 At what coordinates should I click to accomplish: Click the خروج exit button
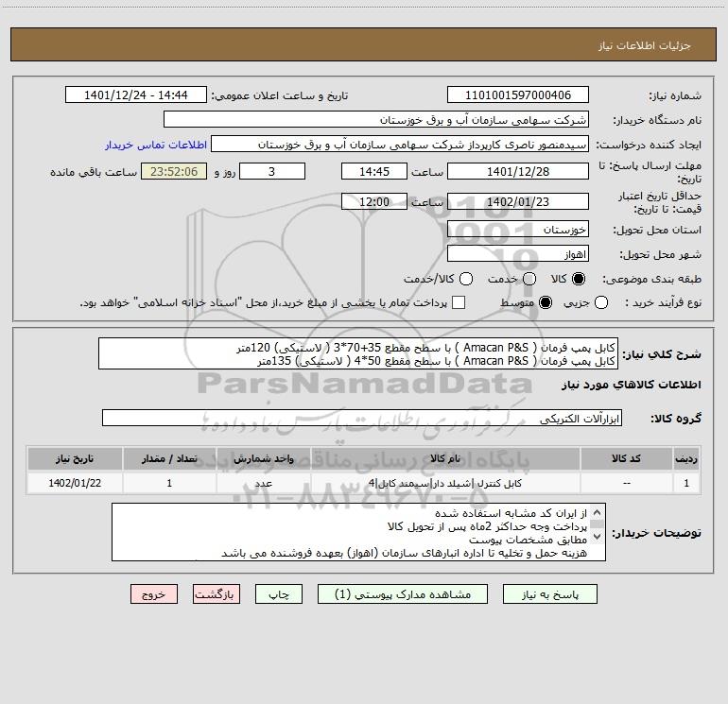tap(154, 594)
